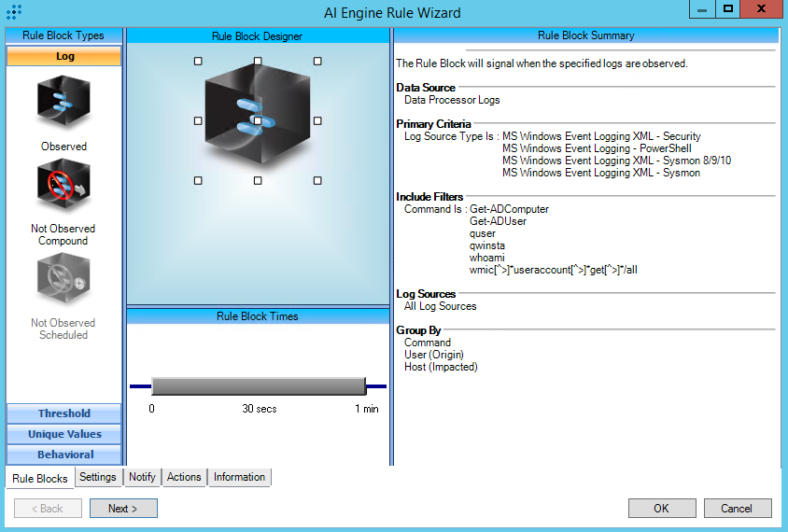Screen dimensions: 788x532
Task: Go to the Actions tab
Action: (x=184, y=477)
